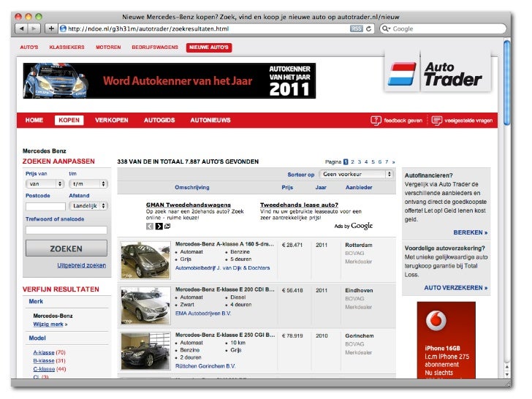
Task: Click the RSS badge in address bar
Action: [x=357, y=28]
